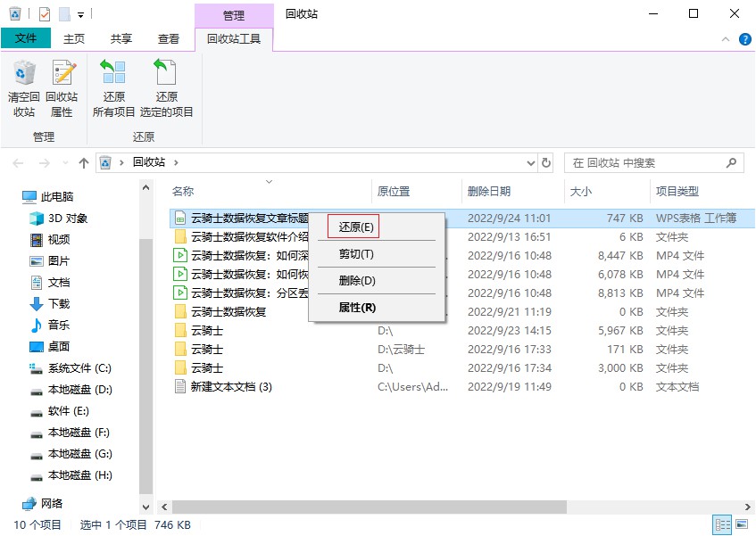Open 系统文件 (C:) drive
The height and width of the screenshot is (536, 756).
71,368
